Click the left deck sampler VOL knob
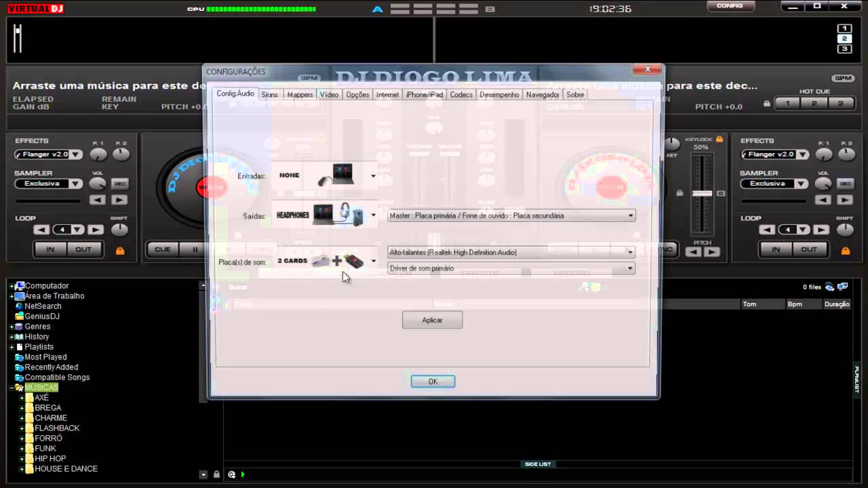This screenshot has height=488, width=868. (98, 183)
